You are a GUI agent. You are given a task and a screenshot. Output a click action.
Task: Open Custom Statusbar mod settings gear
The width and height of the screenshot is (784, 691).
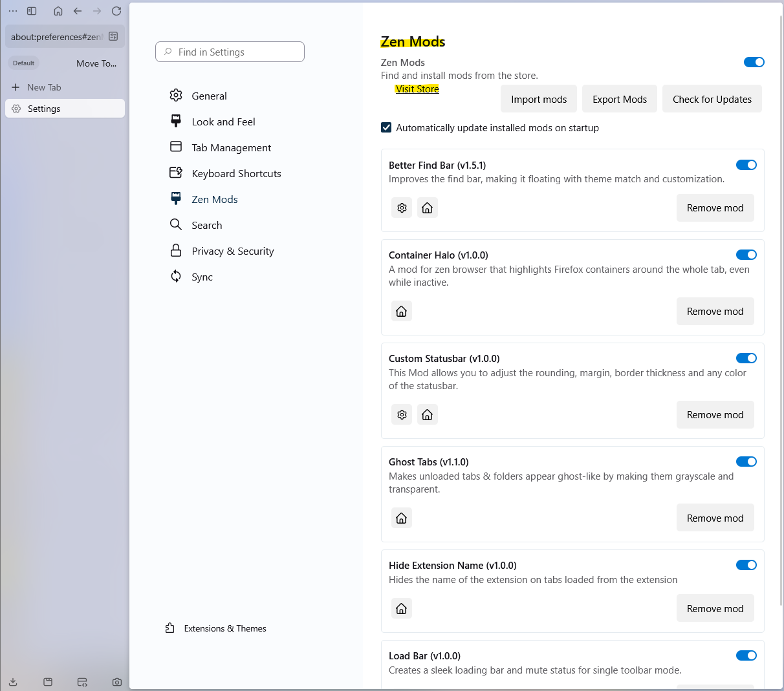[402, 414]
